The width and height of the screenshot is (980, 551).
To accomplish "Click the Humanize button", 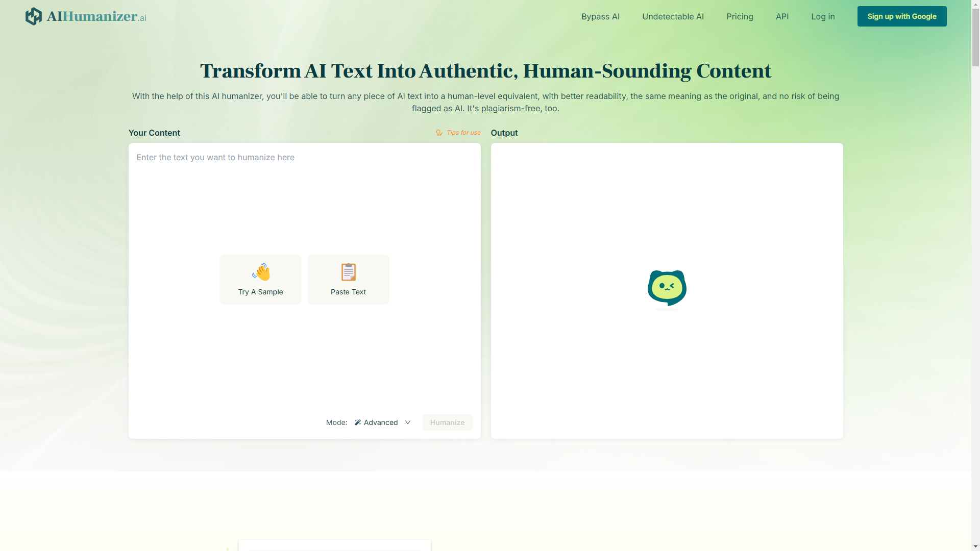I will click(x=447, y=422).
